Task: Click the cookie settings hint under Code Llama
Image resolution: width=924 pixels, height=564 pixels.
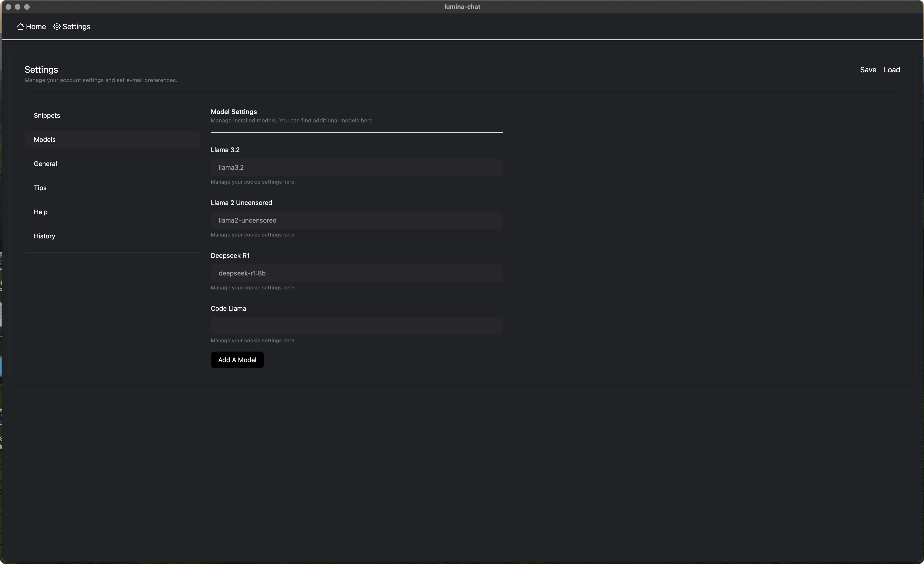Action: 253,341
